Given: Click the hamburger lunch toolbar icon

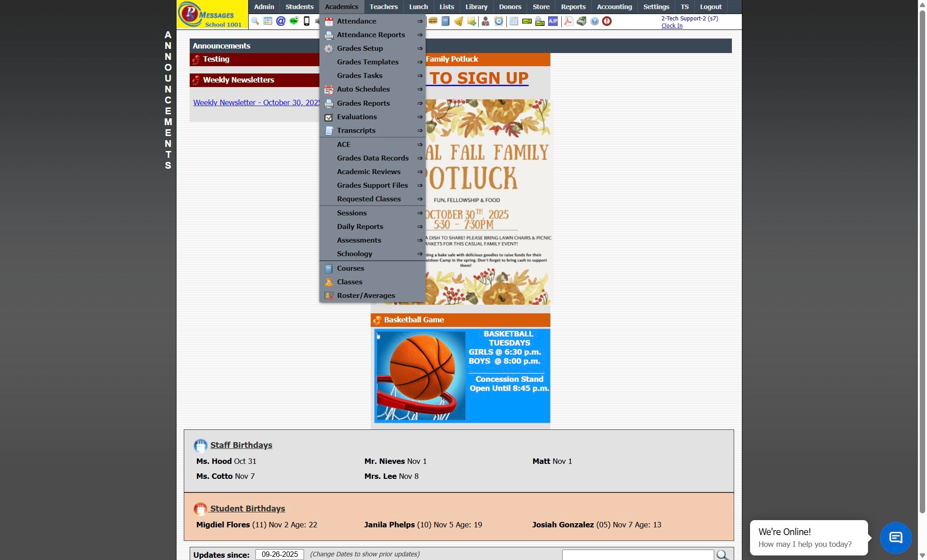Looking at the screenshot, I should coord(433,21).
